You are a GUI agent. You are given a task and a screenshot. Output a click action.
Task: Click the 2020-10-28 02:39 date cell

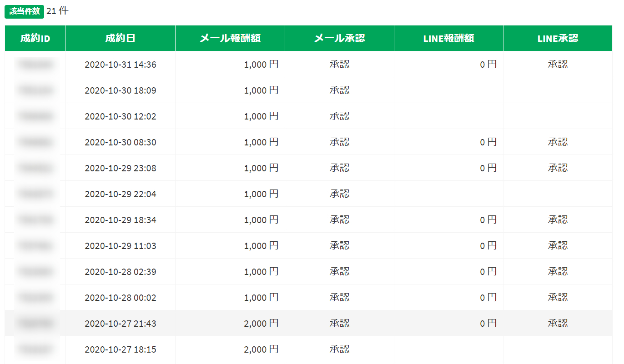pos(120,272)
